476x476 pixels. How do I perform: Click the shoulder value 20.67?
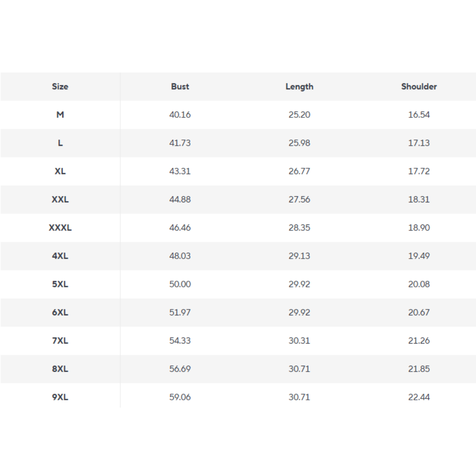pyautogui.click(x=419, y=313)
